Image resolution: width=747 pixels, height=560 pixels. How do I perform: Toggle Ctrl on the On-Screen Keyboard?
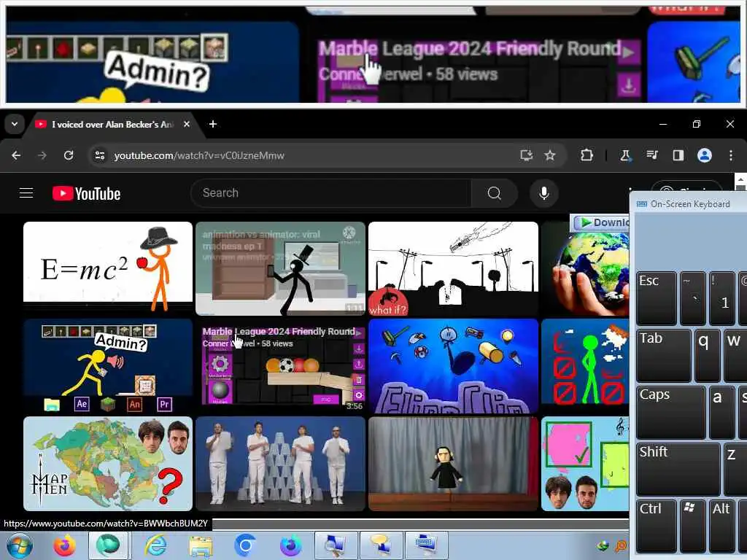coord(656,526)
